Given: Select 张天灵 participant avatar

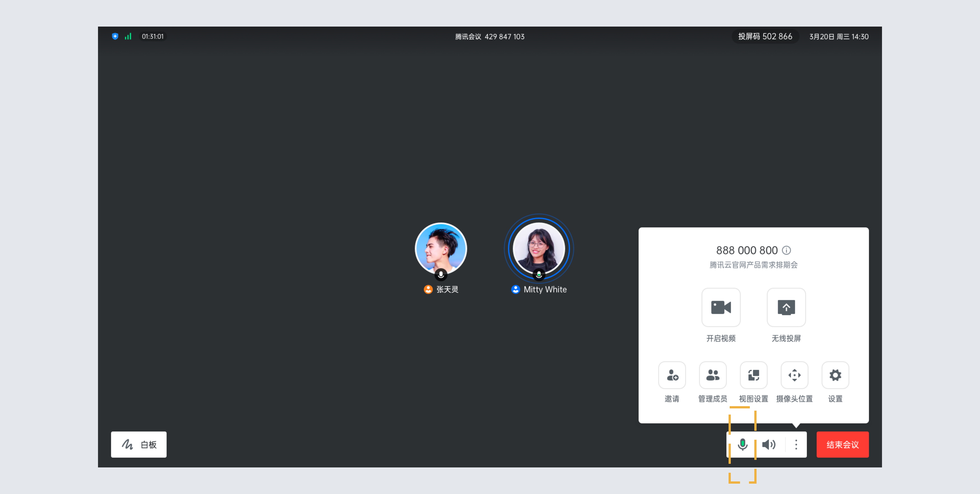Looking at the screenshot, I should pyautogui.click(x=440, y=248).
